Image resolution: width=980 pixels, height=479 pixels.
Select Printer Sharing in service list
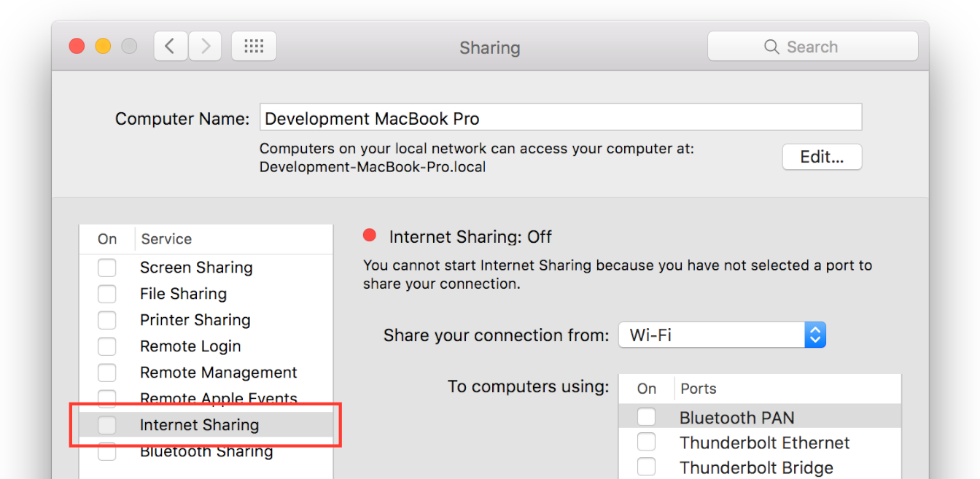click(x=195, y=320)
